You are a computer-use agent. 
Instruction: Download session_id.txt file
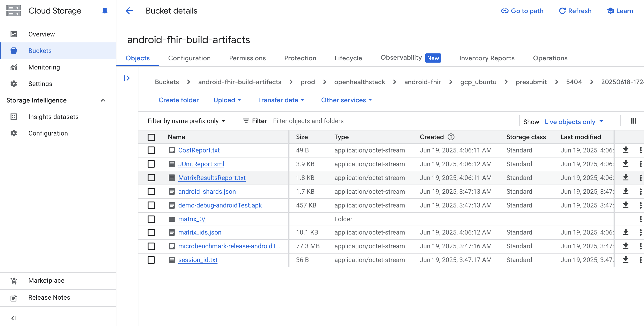point(625,260)
